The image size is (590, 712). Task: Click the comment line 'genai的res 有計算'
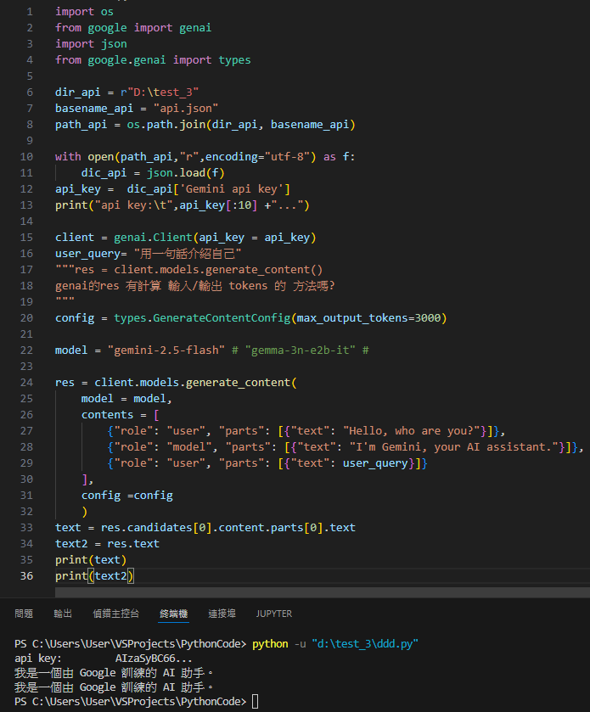(195, 286)
